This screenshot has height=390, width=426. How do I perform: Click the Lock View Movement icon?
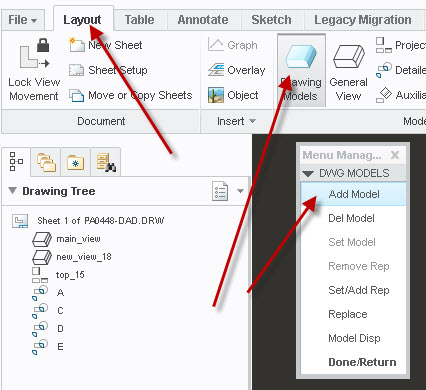[34, 54]
